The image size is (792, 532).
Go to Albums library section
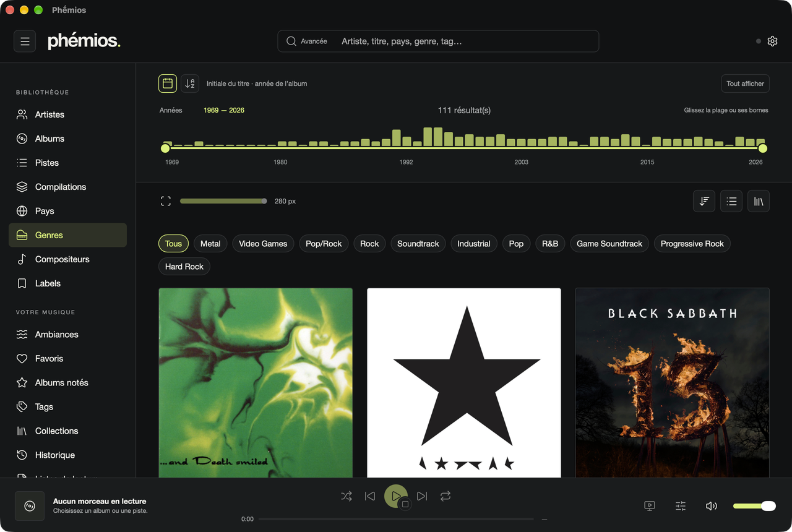pyautogui.click(x=68, y=139)
